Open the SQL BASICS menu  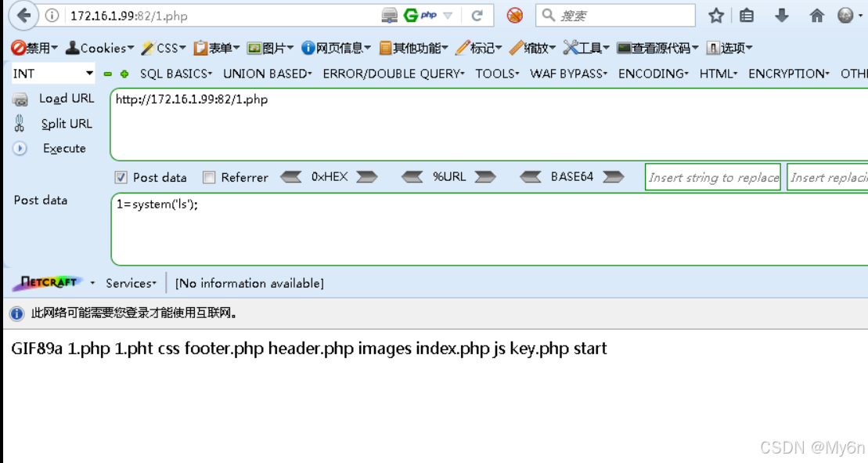pyautogui.click(x=176, y=74)
